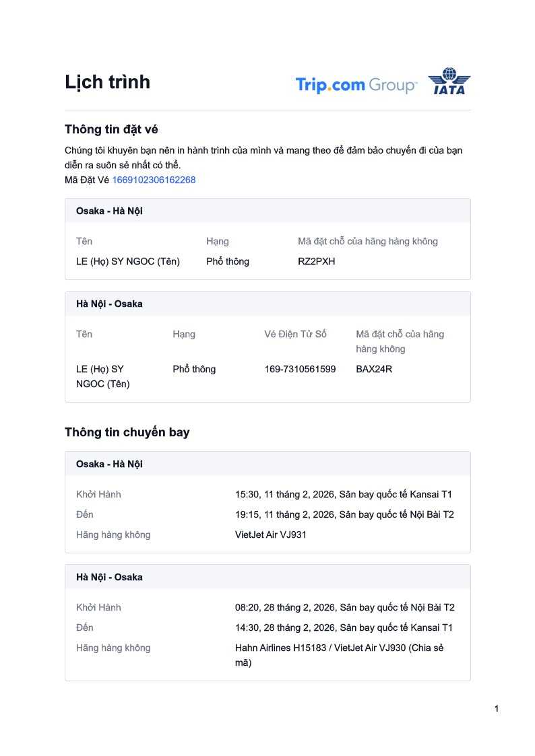Click the 08:20 Nội Bài T2 departure line
This screenshot has height=756, width=535.
pos(344,607)
